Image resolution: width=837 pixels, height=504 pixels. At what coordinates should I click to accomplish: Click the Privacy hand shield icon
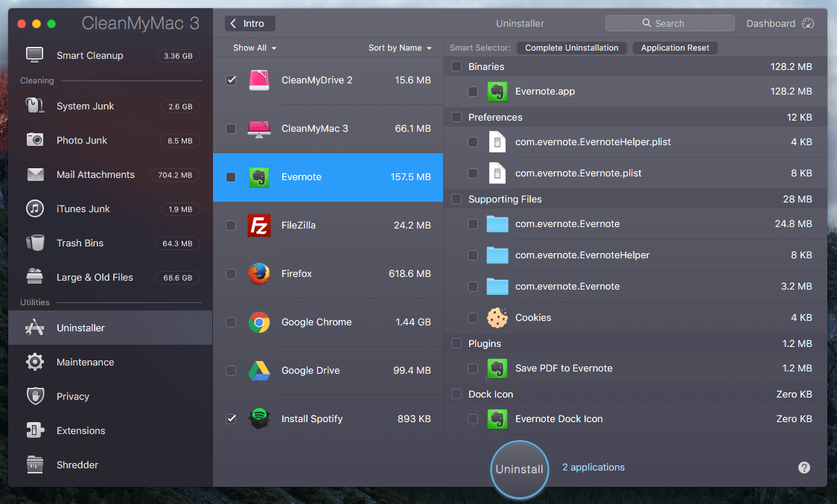(35, 397)
